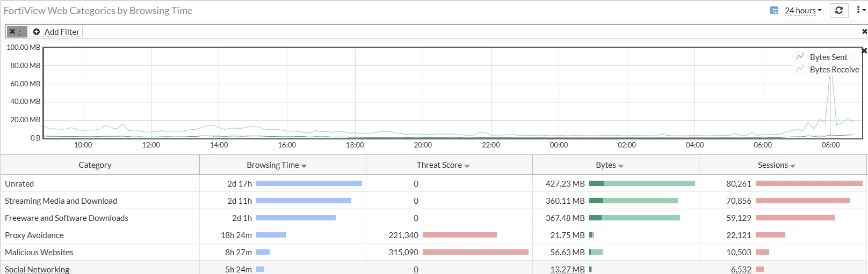
Task: Click the 427.23 MB bytes value
Action: click(565, 183)
